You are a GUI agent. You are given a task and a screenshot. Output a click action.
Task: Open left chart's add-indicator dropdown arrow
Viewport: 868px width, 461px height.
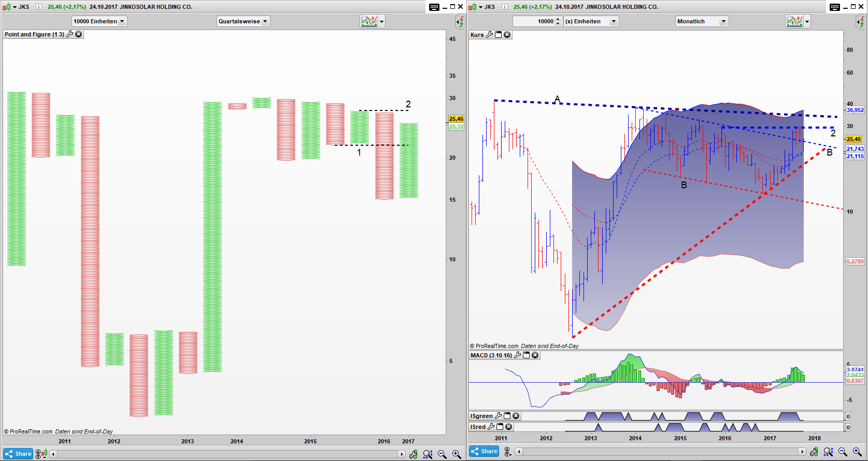point(382,21)
